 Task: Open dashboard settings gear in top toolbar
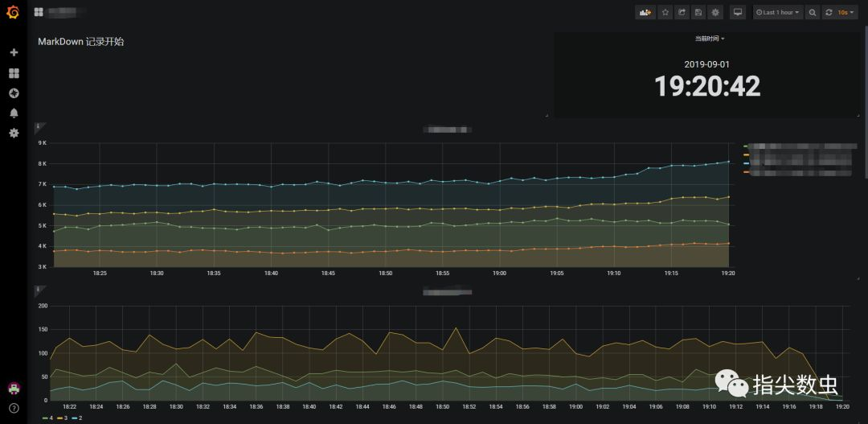point(716,12)
